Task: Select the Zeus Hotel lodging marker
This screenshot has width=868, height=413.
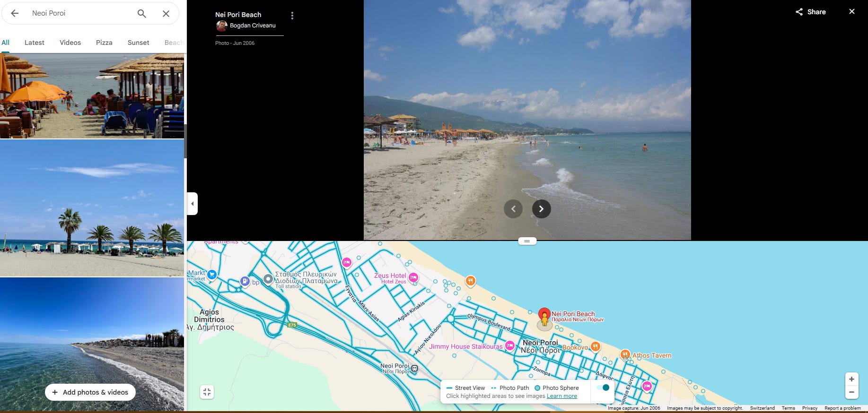Action: (x=413, y=277)
